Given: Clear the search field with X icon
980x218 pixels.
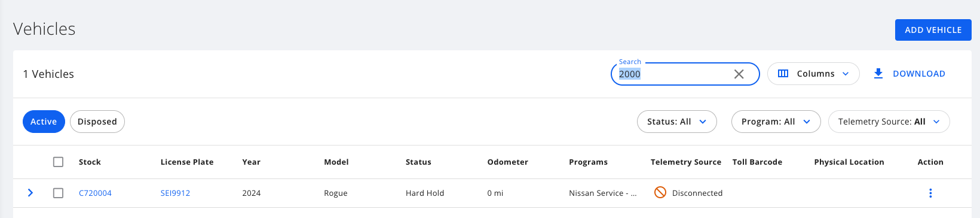Looking at the screenshot, I should (x=739, y=74).
